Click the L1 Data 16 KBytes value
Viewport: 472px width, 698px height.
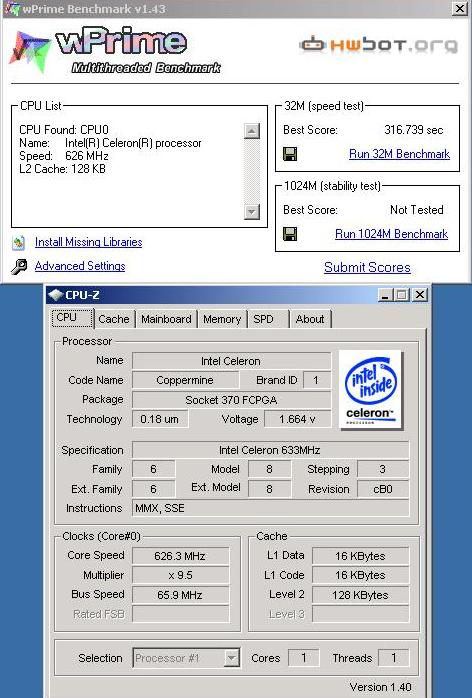360,556
